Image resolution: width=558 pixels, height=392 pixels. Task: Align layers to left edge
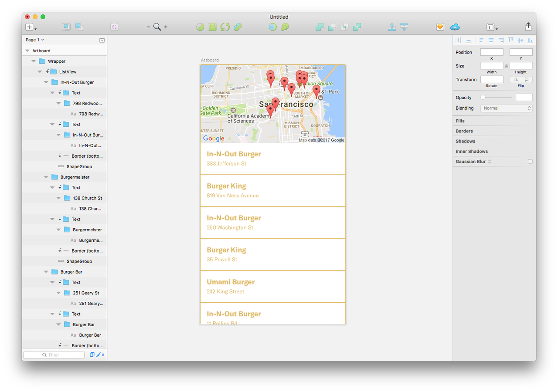pyautogui.click(x=481, y=40)
